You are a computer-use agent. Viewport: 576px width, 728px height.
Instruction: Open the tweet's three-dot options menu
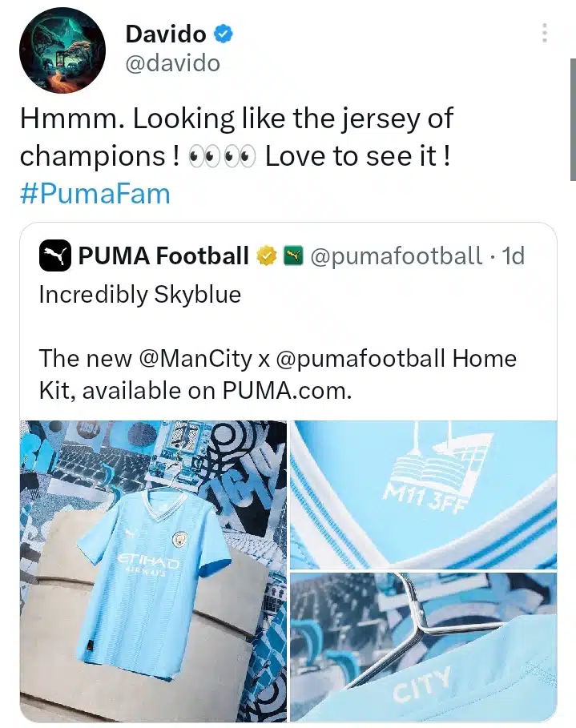coord(544,32)
